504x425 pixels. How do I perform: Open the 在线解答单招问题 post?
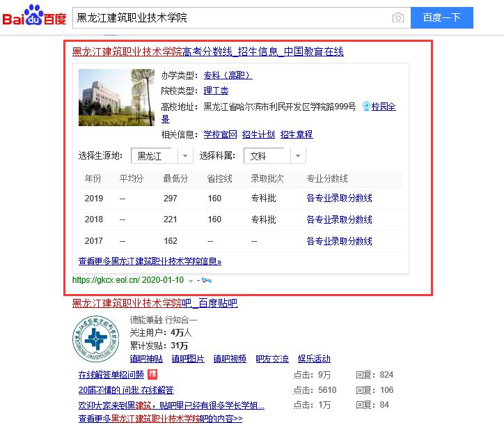(111, 375)
